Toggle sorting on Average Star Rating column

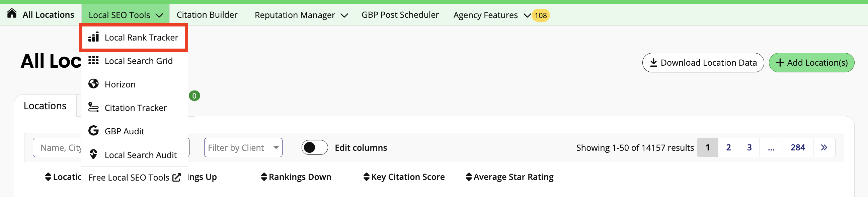469,177
